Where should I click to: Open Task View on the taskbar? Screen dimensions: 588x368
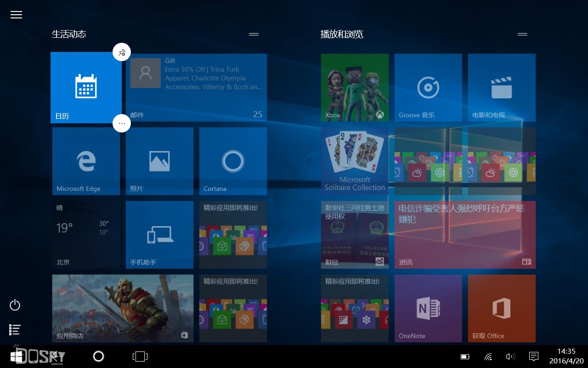[x=140, y=356]
